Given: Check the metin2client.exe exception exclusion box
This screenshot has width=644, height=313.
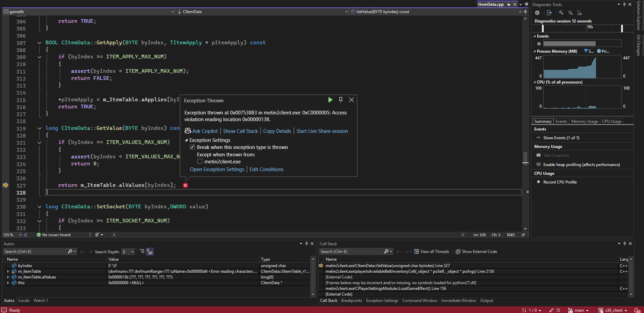Looking at the screenshot, I should coord(200,161).
